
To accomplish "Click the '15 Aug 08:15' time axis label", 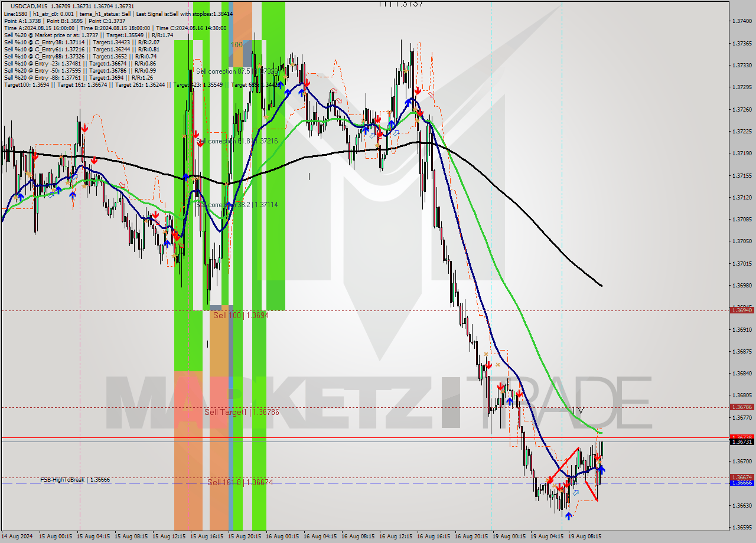I will point(131,537).
